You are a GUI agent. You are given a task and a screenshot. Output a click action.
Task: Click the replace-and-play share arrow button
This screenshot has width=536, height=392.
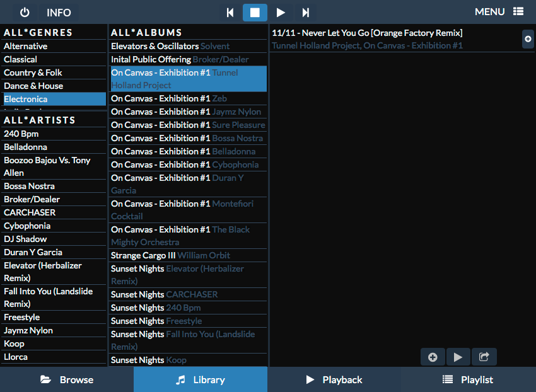click(484, 357)
